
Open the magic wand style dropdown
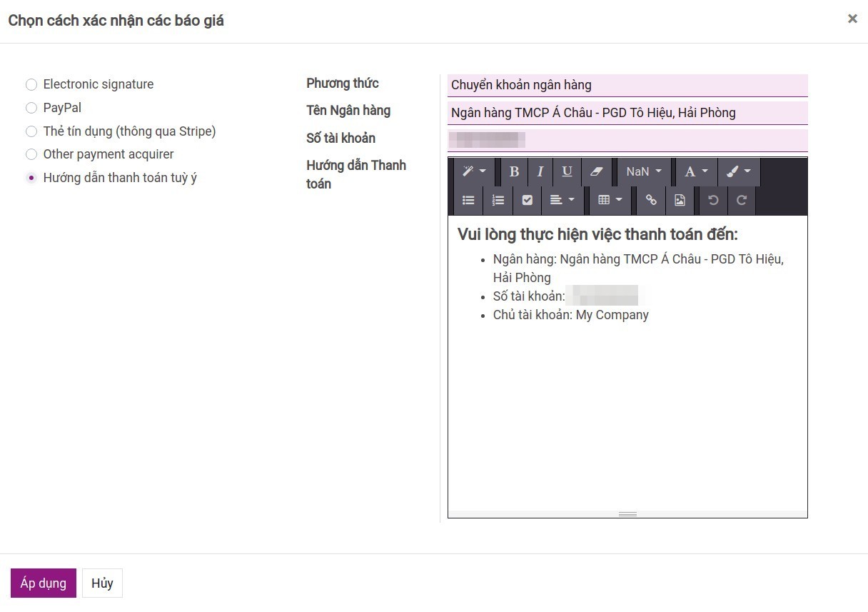[474, 171]
